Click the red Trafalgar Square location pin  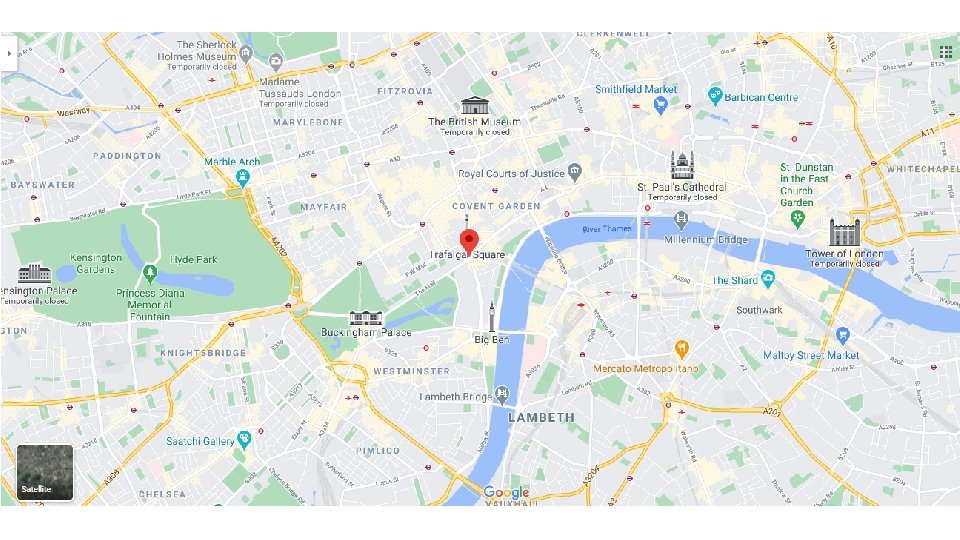(x=469, y=242)
